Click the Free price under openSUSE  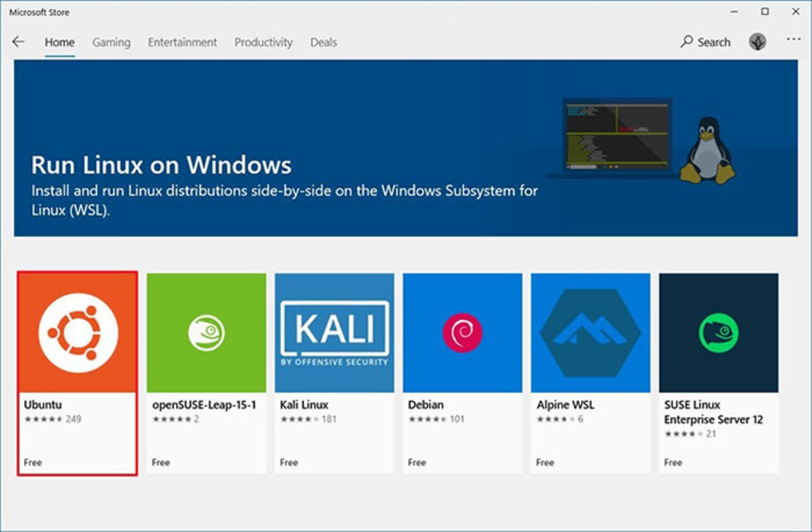pos(161,462)
